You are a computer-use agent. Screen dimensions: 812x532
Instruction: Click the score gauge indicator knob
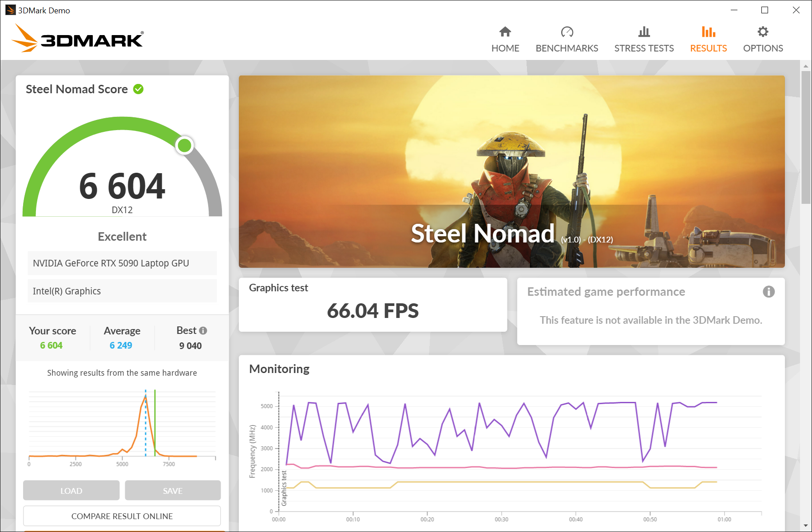(x=184, y=145)
